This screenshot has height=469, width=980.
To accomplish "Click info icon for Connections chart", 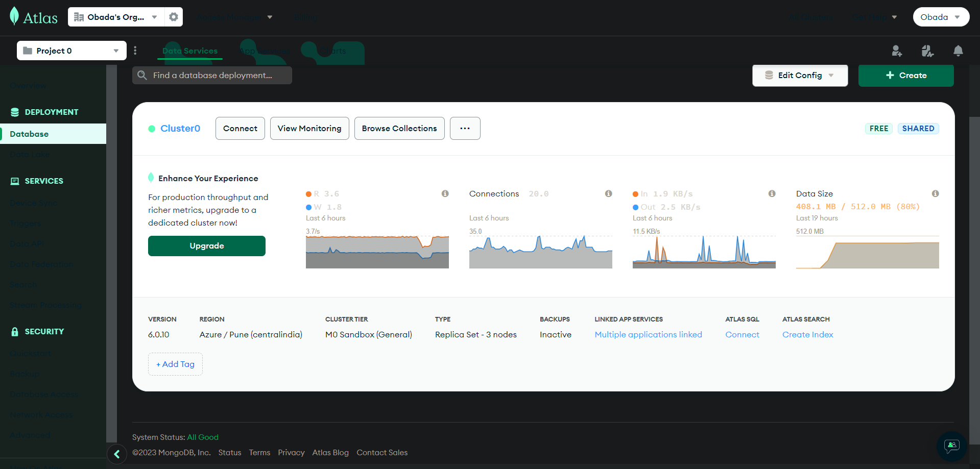I will (609, 193).
